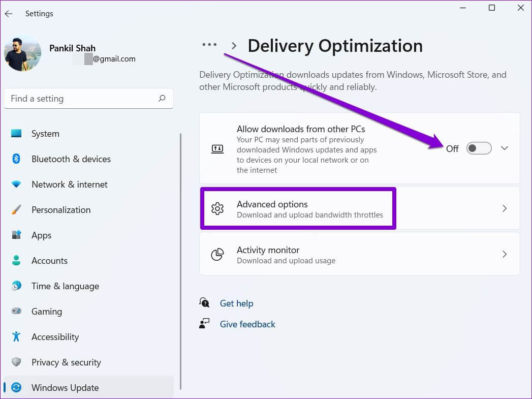Open Advanced options bandwidth throttles
This screenshot has width=532, height=399.
[360, 208]
